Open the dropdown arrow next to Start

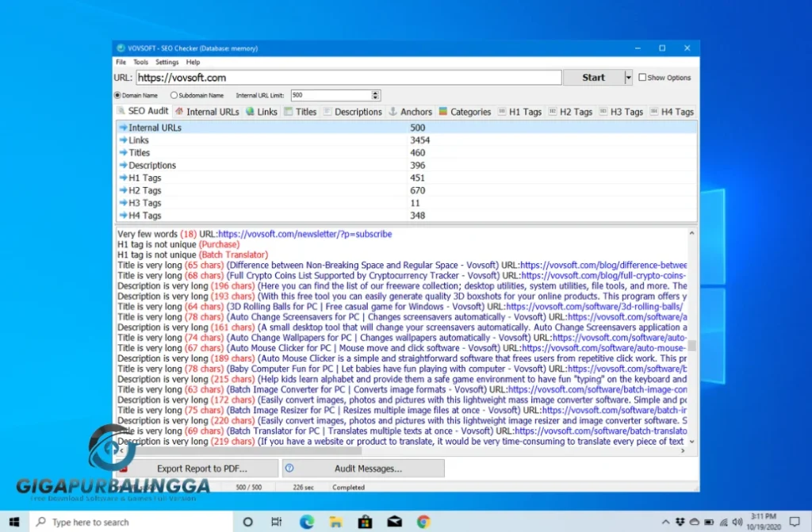[627, 77]
